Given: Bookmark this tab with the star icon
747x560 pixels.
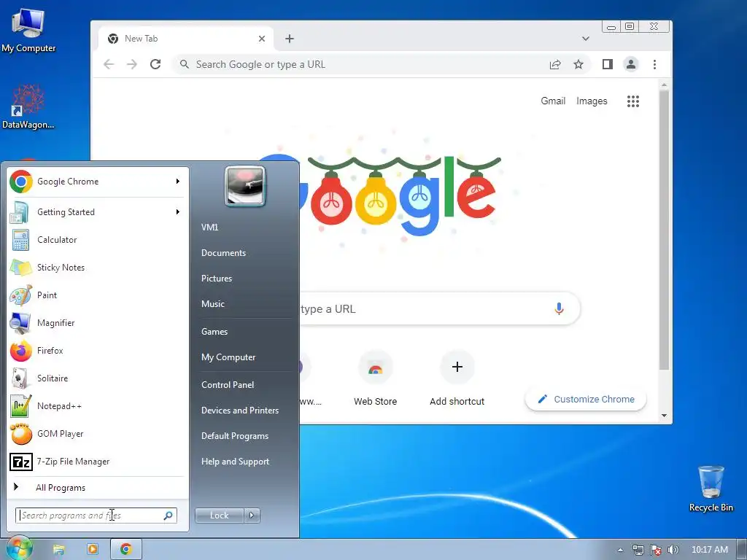Looking at the screenshot, I should coord(578,64).
